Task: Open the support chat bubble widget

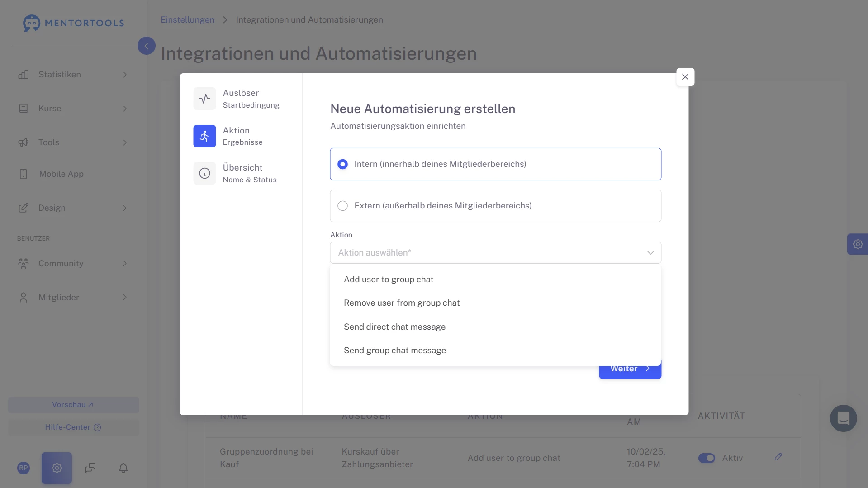Action: pos(843,418)
